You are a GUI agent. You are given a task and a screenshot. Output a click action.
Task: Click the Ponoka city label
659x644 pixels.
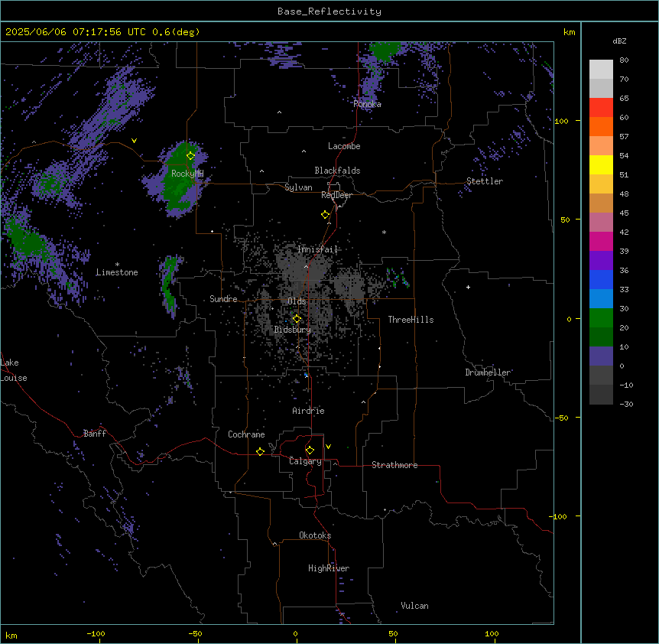coord(367,104)
